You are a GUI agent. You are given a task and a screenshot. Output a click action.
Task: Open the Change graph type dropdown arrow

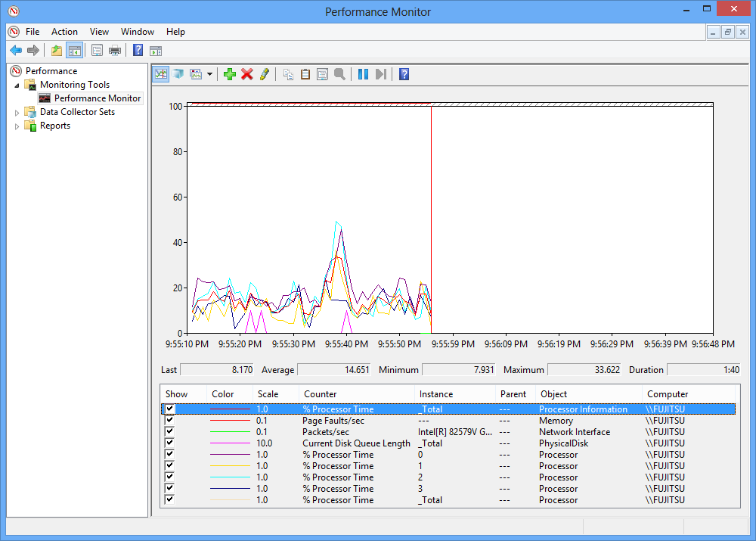[209, 74]
